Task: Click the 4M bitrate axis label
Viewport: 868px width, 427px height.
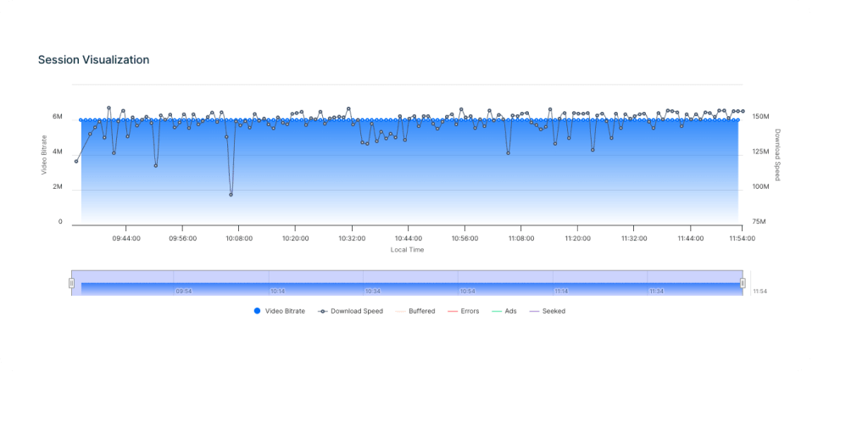Action: coord(58,152)
